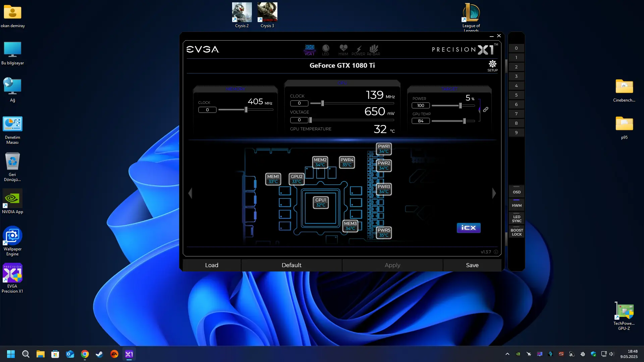Select profile slot 0

[516, 48]
